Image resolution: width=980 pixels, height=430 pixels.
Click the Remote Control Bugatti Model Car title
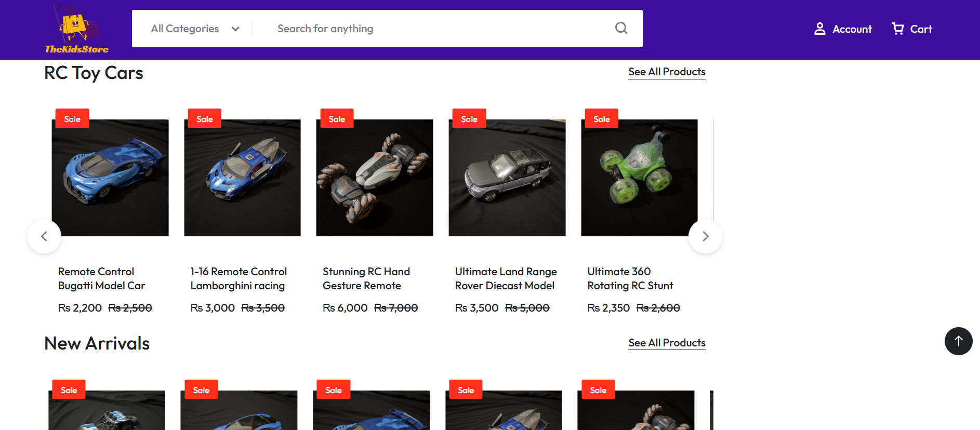[x=101, y=278]
